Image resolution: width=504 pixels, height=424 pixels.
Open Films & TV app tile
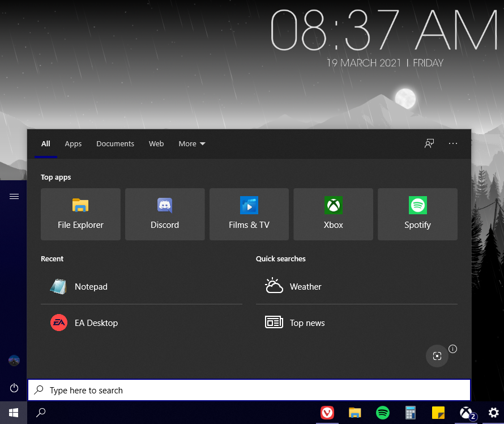249,214
